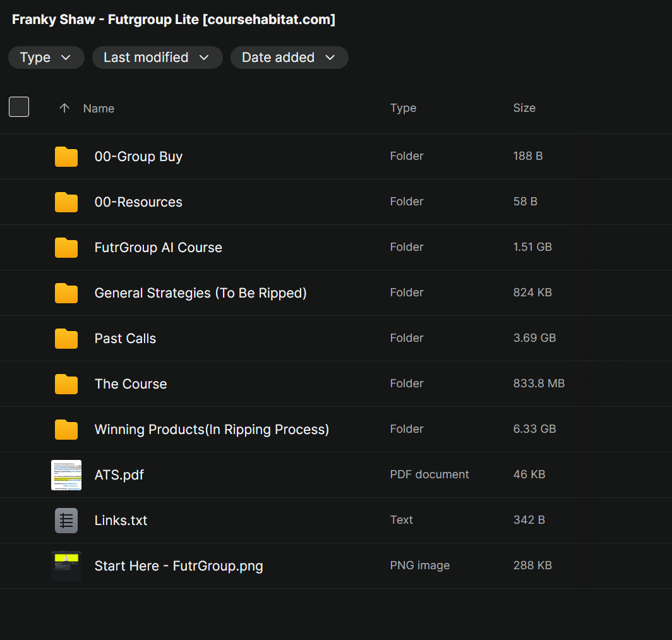This screenshot has width=672, height=640.
Task: Open the Type filter dropdown
Action: [46, 57]
